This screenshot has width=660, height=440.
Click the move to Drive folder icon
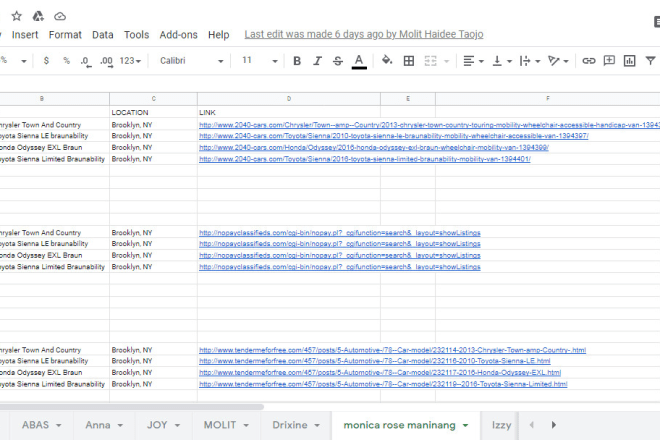click(x=37, y=16)
